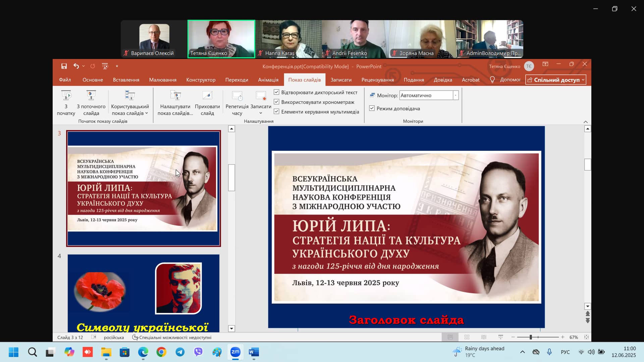The height and width of the screenshot is (362, 644).
Task: Jump to previous slide double-arrow
Action: (588, 313)
